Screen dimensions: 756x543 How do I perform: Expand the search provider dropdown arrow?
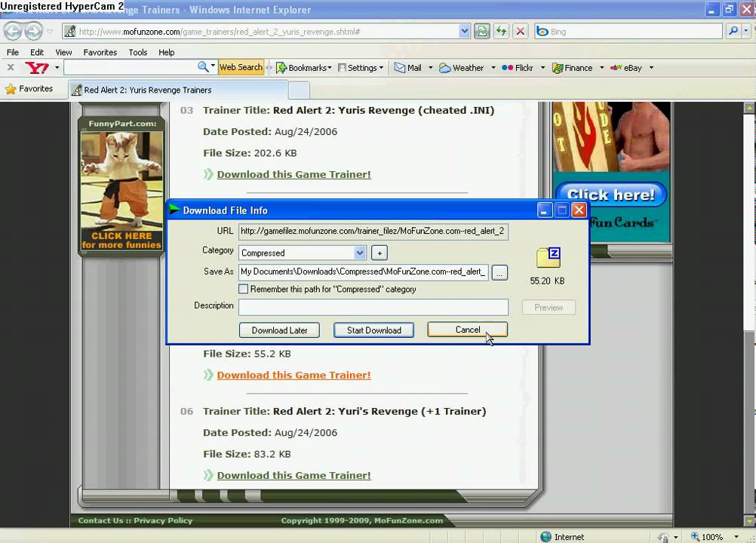(x=746, y=32)
